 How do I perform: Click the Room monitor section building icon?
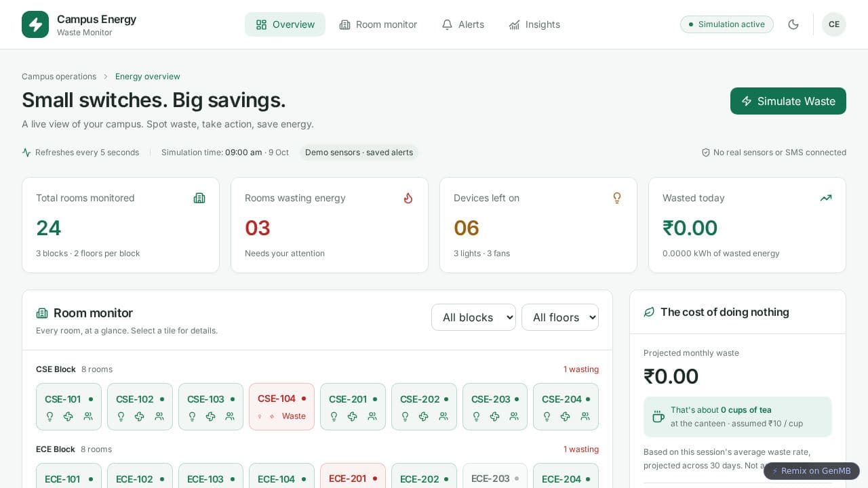click(x=42, y=313)
